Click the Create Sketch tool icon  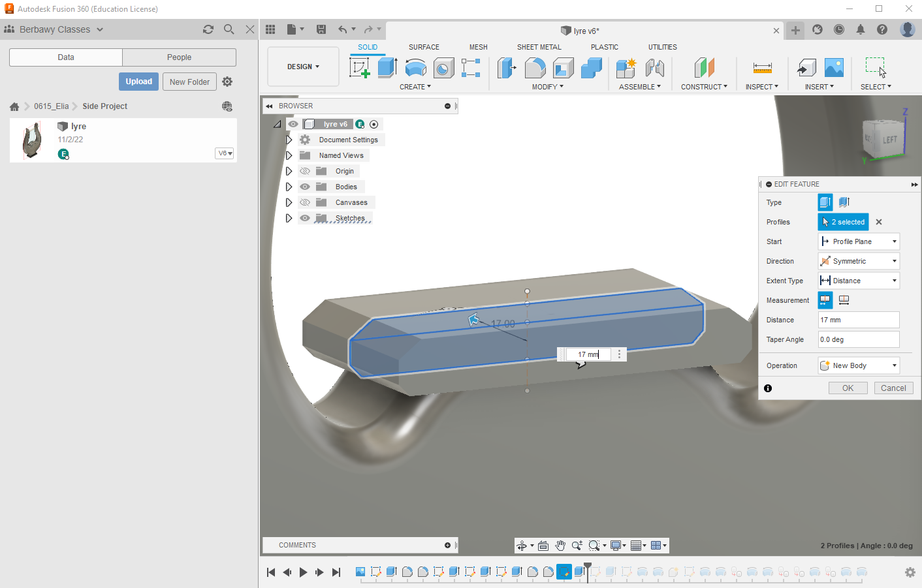point(359,67)
